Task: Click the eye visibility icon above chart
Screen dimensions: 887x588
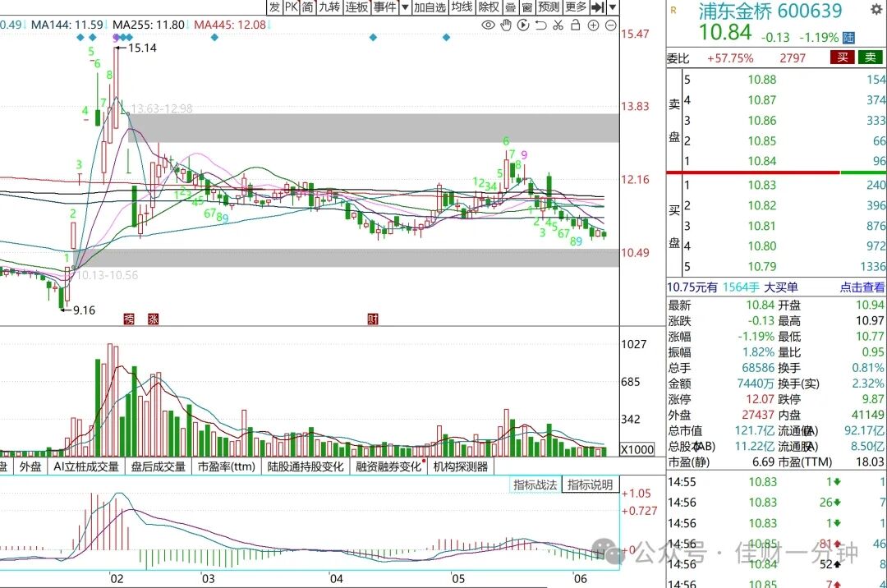Action: pos(488,25)
